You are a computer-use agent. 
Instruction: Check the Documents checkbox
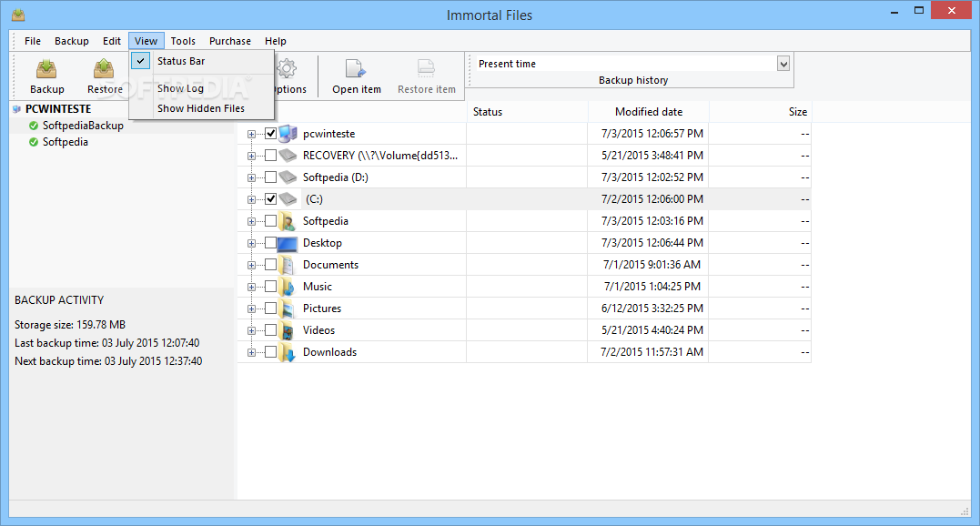270,264
